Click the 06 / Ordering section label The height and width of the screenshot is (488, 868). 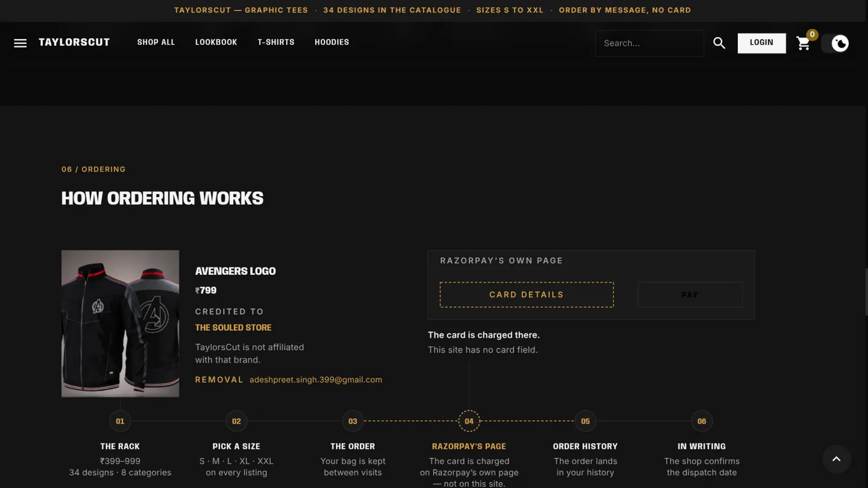click(x=93, y=169)
